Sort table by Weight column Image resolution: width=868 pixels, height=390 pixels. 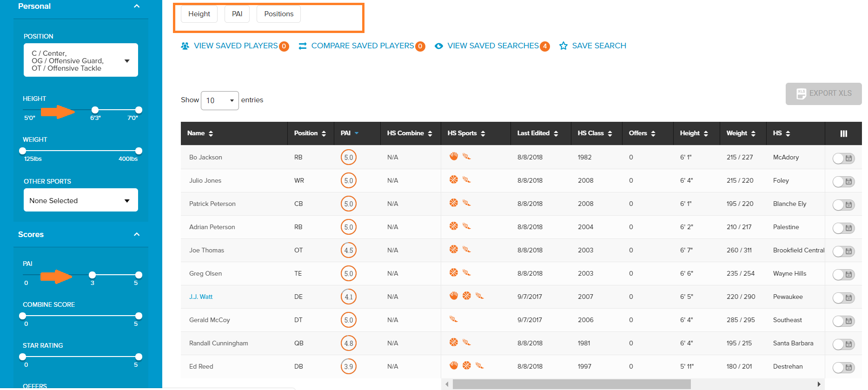[743, 133]
